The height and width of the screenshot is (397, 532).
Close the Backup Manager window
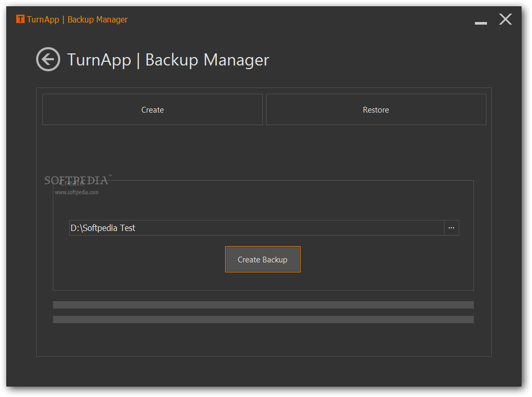[x=505, y=19]
